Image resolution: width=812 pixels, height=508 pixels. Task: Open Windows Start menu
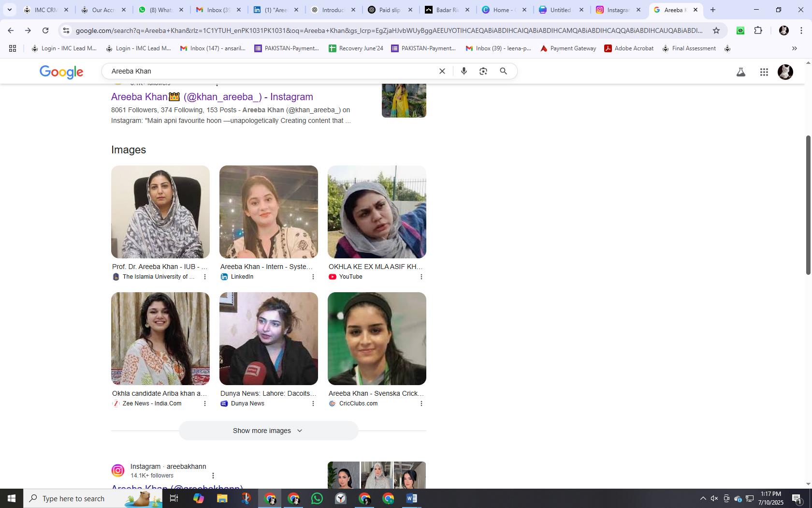(x=12, y=498)
